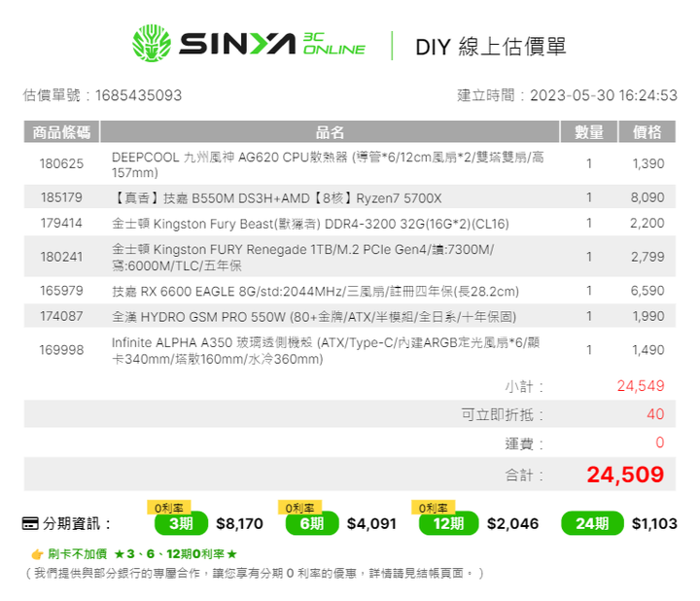Click quote number 1685435093
This screenshot has height=601, width=700.
click(138, 95)
